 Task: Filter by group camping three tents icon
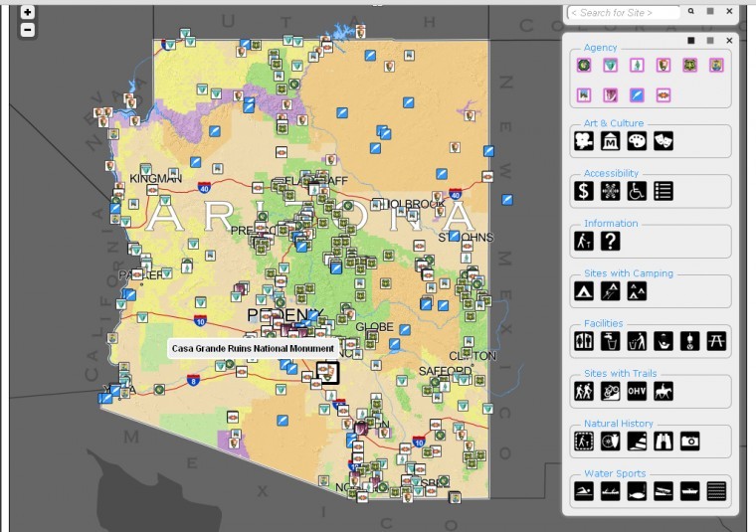click(x=637, y=291)
